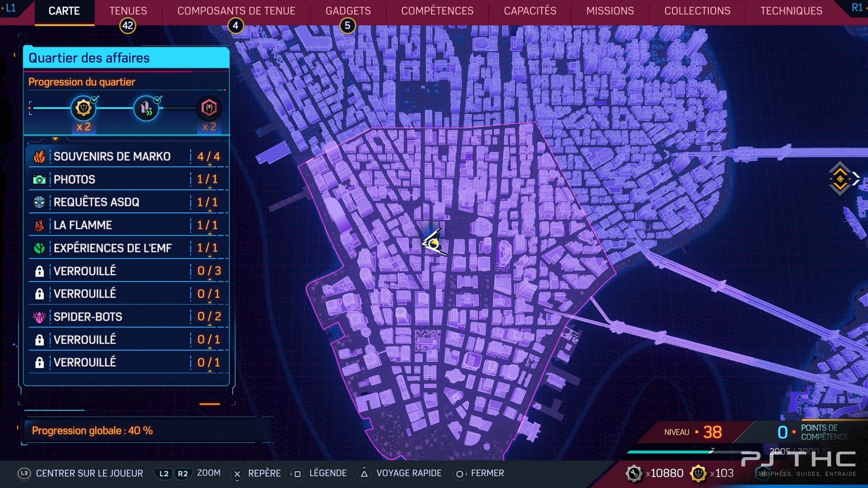This screenshot has height=488, width=868.
Task: Select the Repère option
Action: (x=264, y=473)
